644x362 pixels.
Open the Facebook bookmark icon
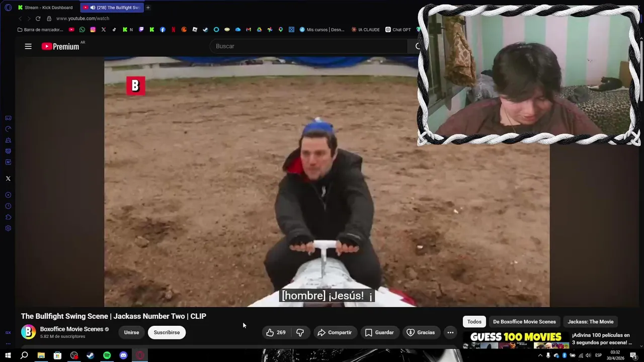click(x=163, y=30)
